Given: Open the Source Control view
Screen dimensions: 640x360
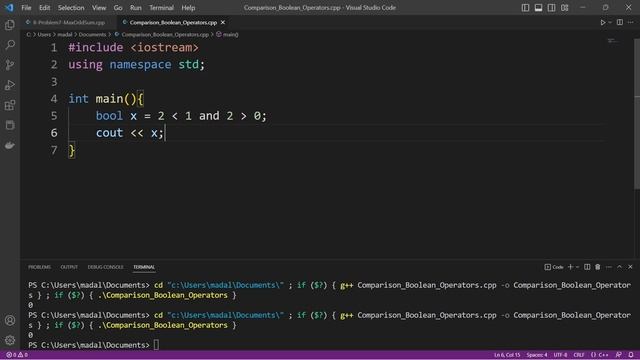Looking at the screenshot, I should (x=10, y=65).
